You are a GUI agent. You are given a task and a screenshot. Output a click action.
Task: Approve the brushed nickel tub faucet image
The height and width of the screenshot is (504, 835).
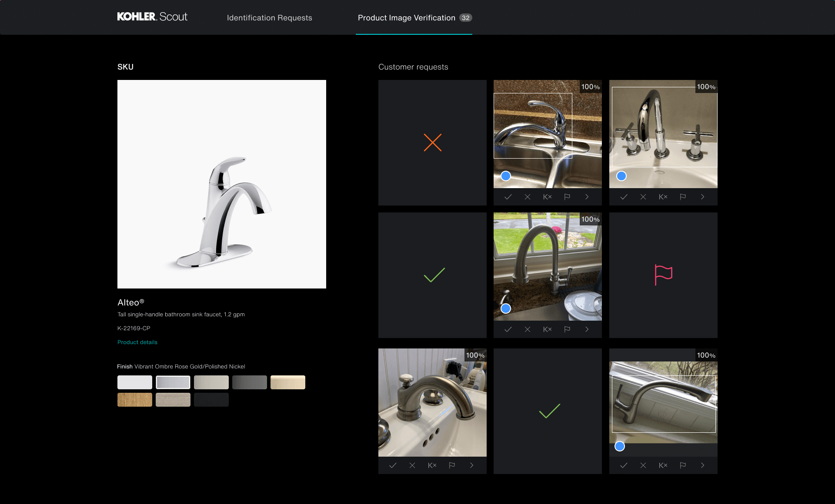(393, 465)
